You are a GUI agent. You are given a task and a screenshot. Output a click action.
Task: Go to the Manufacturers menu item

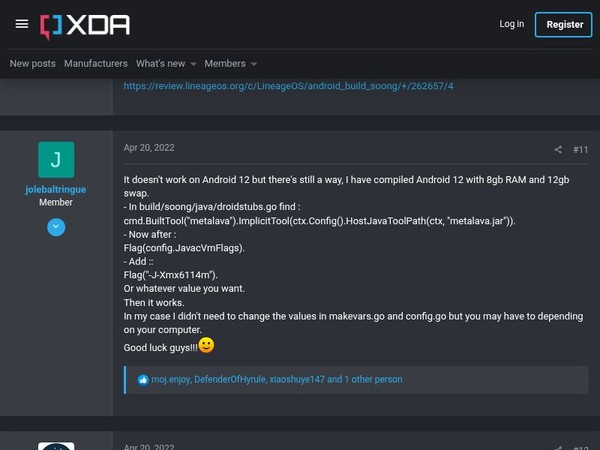pyautogui.click(x=96, y=64)
